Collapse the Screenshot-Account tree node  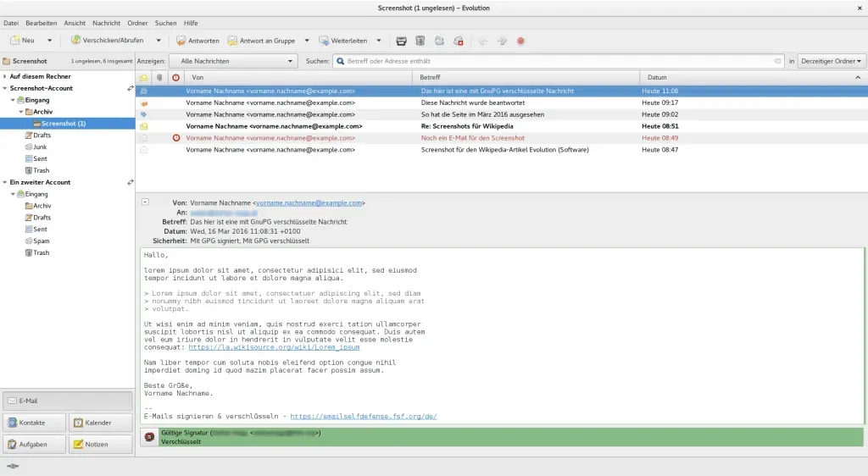coord(5,88)
